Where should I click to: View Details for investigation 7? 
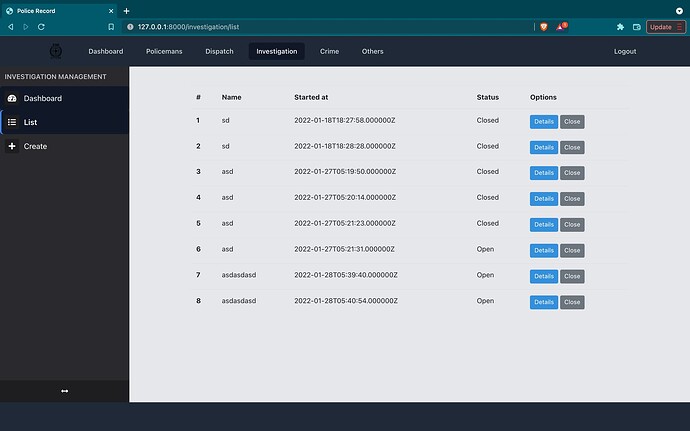coord(544,276)
